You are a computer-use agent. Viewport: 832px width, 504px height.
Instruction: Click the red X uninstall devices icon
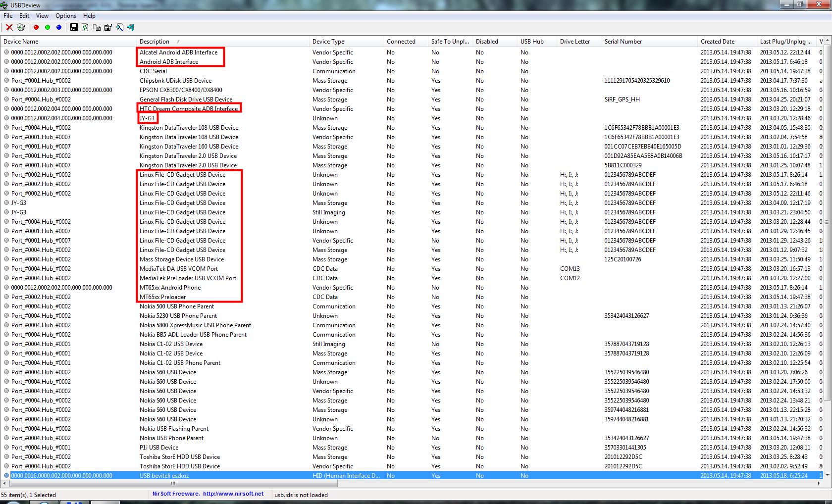9,28
